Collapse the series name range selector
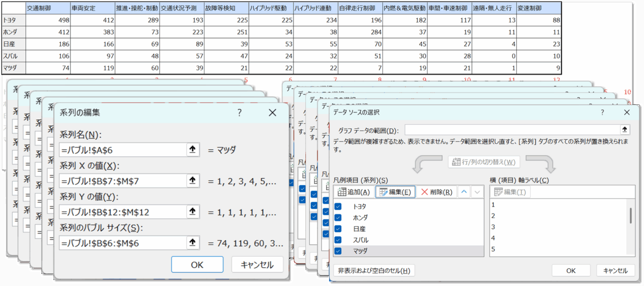This screenshot has height=286, width=644. coord(192,149)
